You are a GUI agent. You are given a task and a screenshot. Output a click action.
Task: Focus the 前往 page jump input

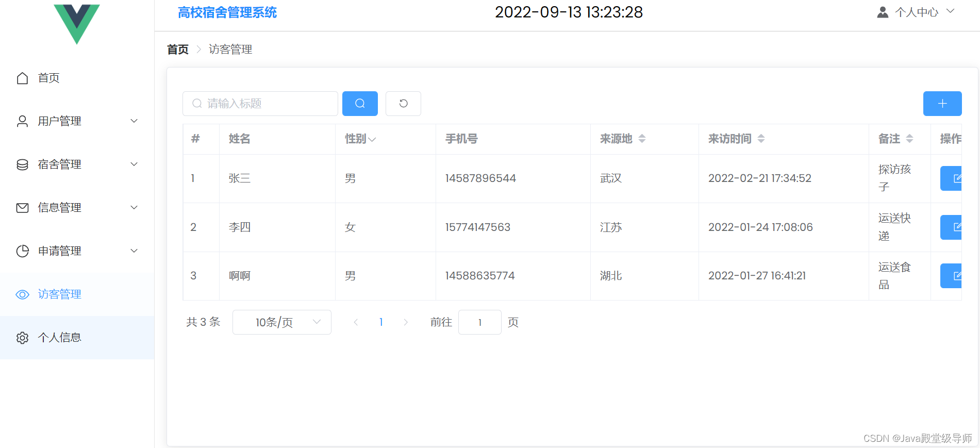pyautogui.click(x=480, y=322)
